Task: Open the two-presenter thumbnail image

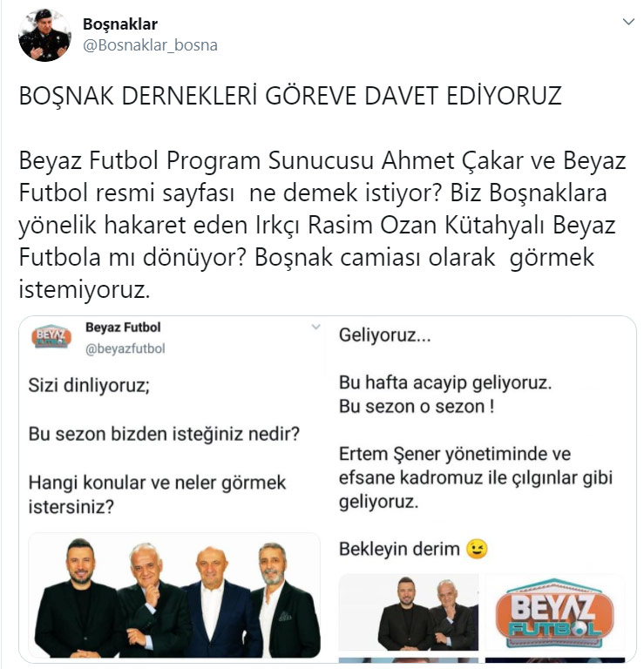Action: 409,612
